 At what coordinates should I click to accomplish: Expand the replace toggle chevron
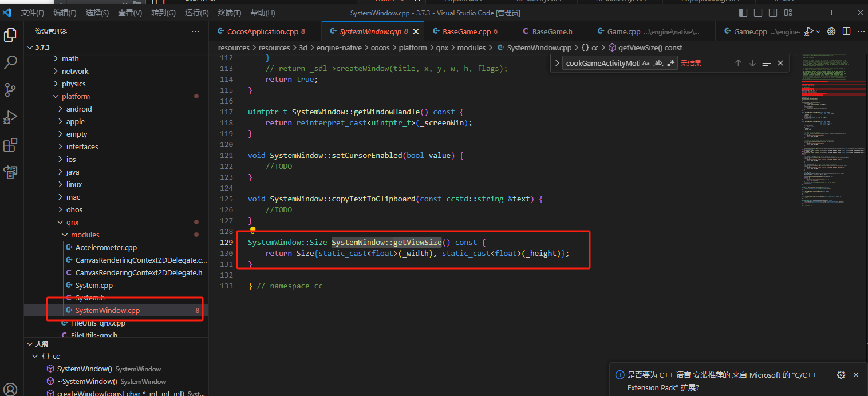(557, 63)
